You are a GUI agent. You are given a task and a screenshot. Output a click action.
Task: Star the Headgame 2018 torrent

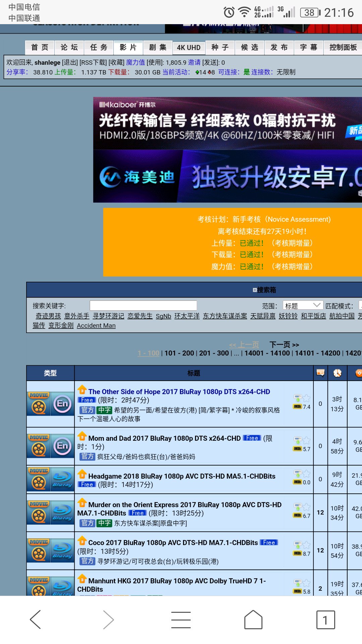306,474
